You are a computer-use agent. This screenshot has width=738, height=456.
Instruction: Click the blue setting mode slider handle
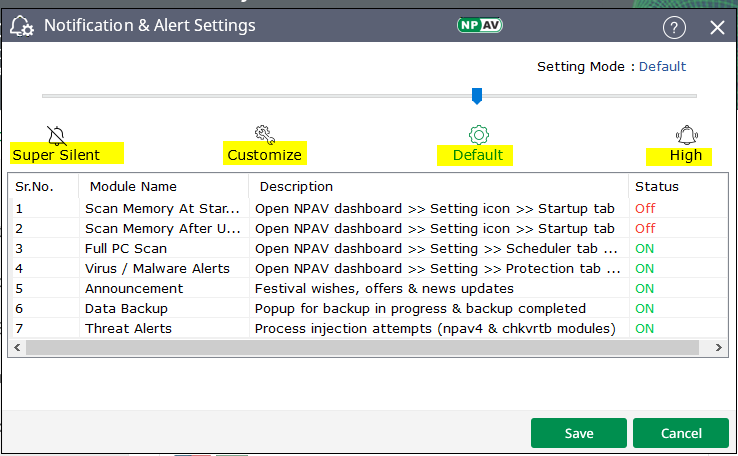(477, 96)
